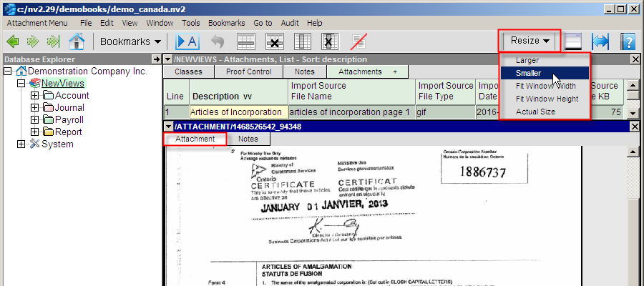644x286 pixels.
Task: Click the delete column icon
Action: pos(329,41)
